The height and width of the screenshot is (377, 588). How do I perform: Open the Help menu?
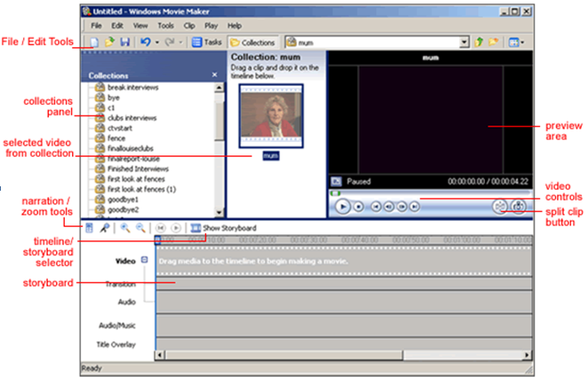pyautogui.click(x=234, y=26)
